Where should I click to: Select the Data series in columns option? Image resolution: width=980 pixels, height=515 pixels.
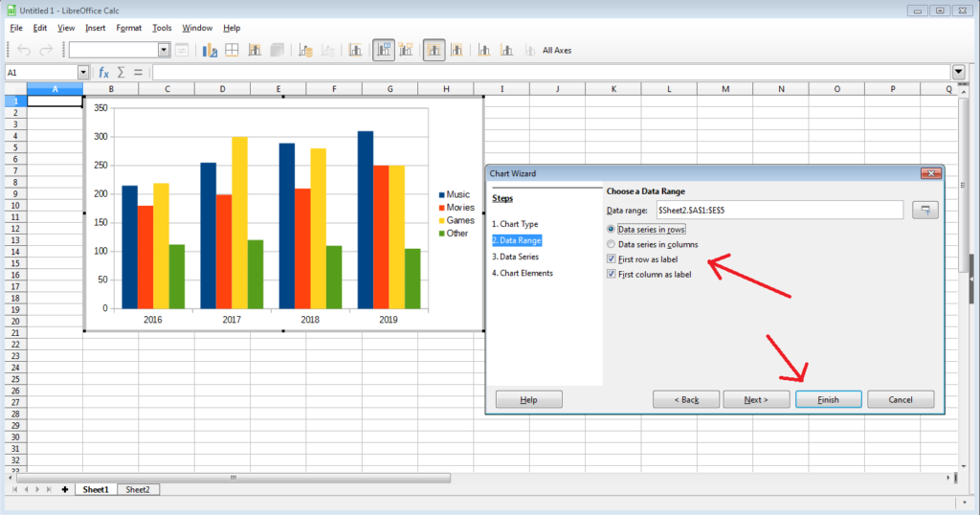point(612,244)
